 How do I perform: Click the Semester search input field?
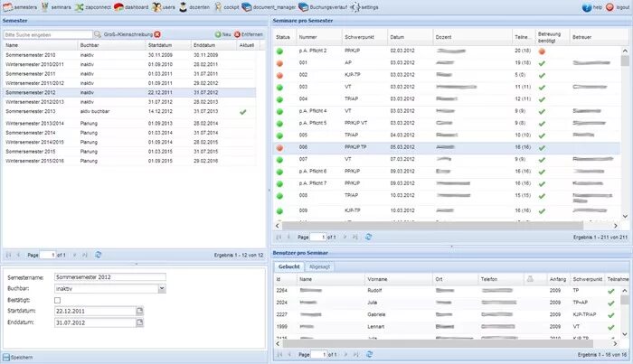pos(48,34)
